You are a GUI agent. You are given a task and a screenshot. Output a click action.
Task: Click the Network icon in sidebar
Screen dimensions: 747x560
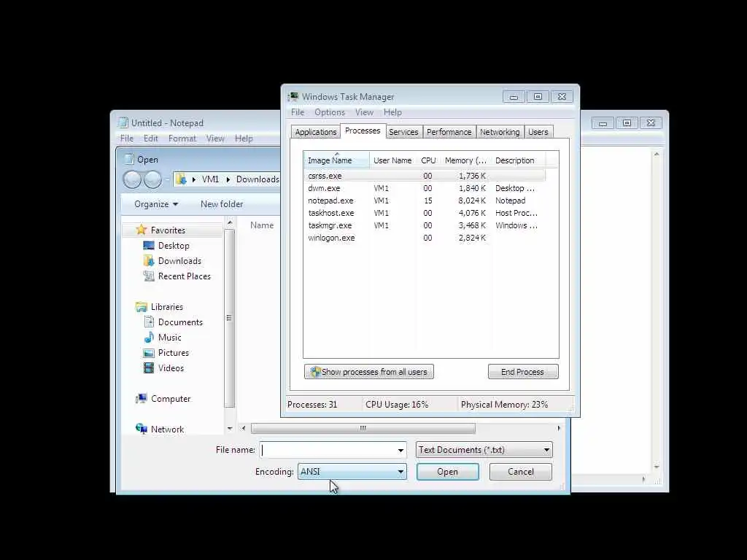pos(141,429)
